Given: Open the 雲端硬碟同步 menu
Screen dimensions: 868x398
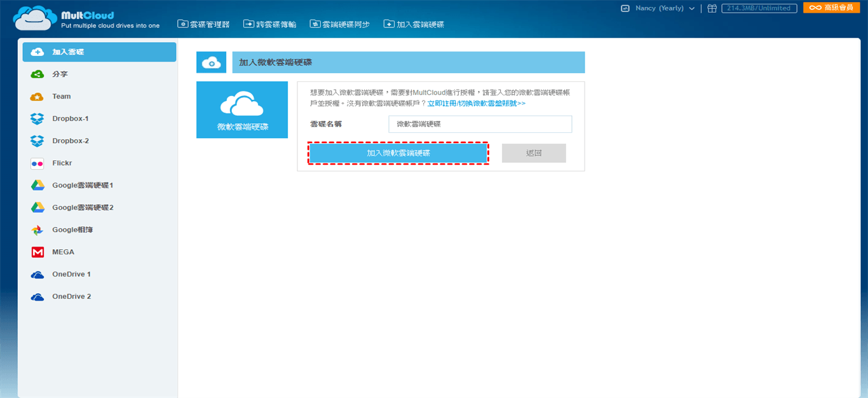Looking at the screenshot, I should coord(339,24).
